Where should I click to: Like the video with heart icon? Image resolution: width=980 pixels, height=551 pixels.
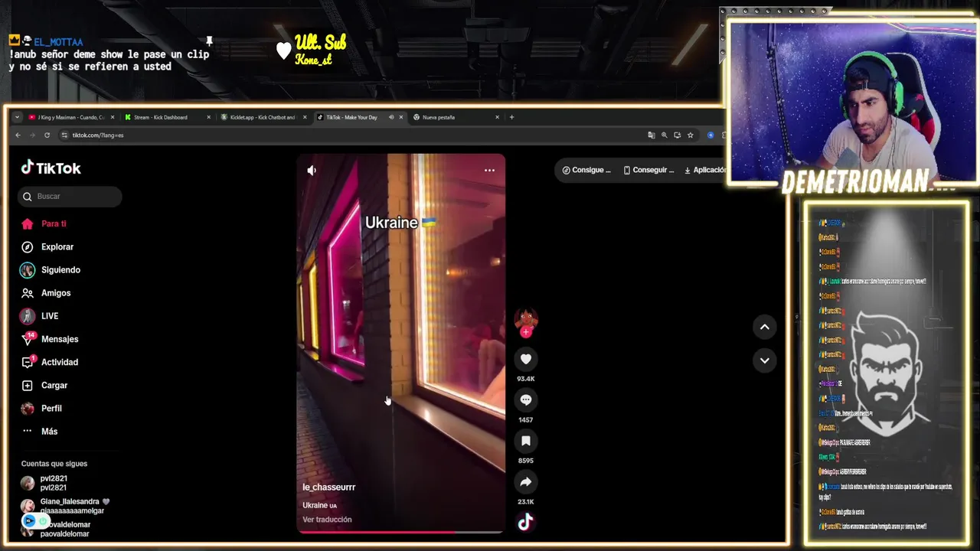tap(526, 359)
